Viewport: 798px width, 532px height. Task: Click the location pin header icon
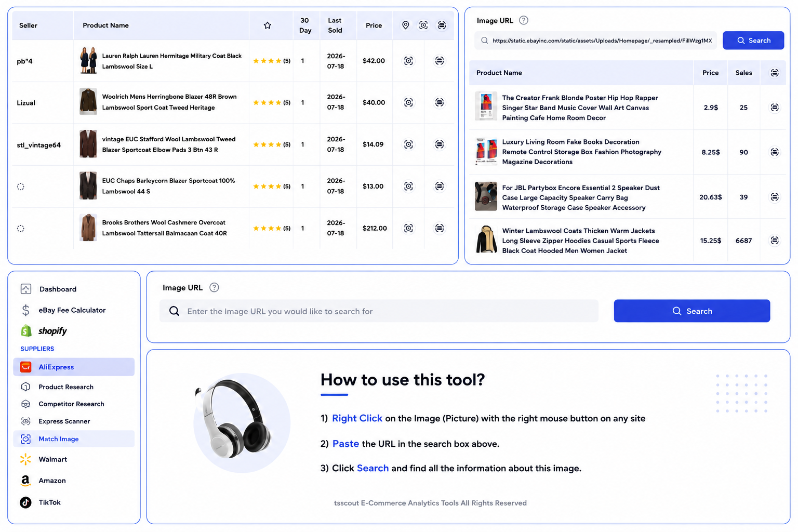click(406, 25)
